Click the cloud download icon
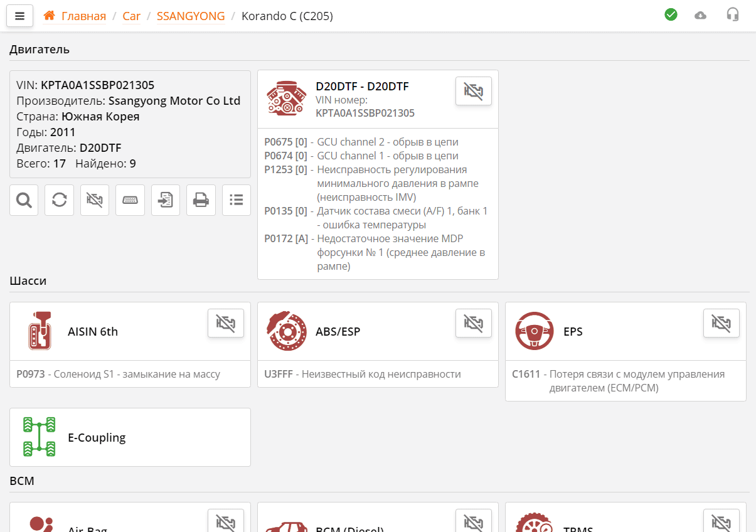756x532 pixels. (701, 15)
